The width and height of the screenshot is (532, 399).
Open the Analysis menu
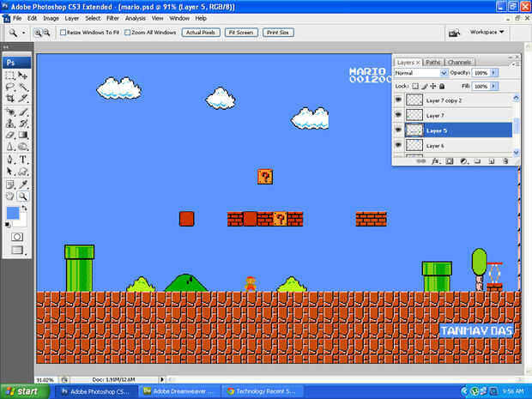click(x=135, y=18)
